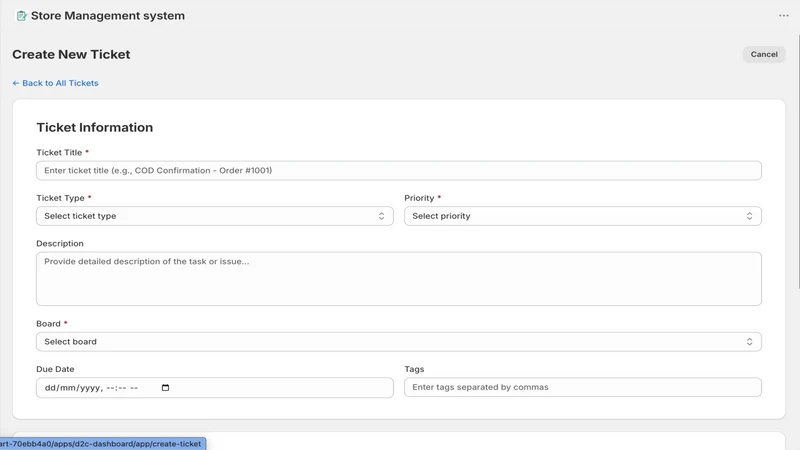Focus the Tags input field

(x=583, y=387)
